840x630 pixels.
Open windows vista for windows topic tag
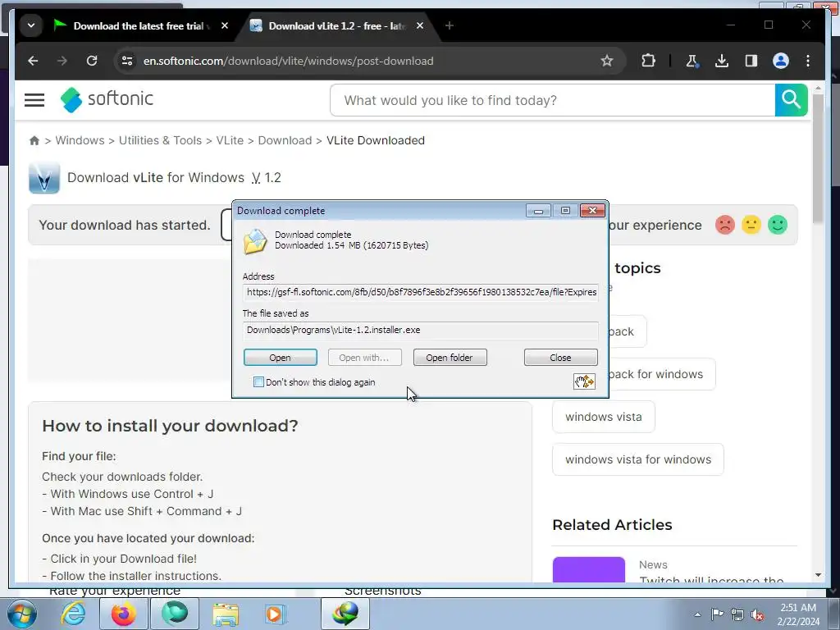click(638, 459)
